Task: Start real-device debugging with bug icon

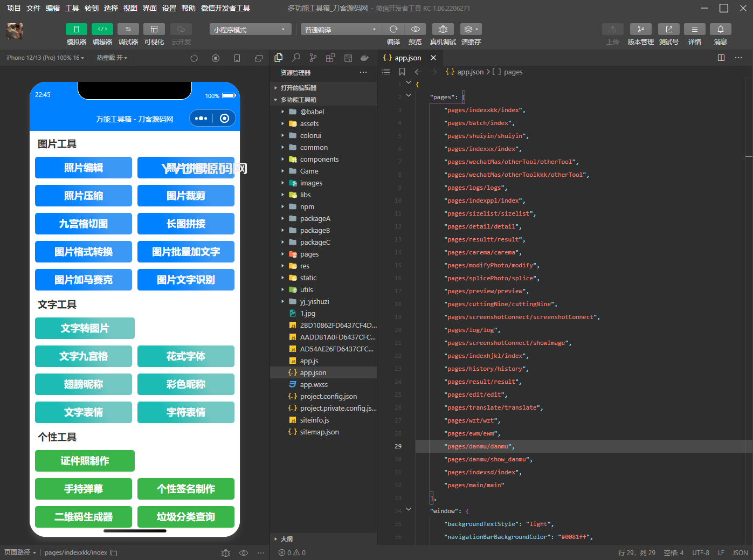Action: click(443, 29)
